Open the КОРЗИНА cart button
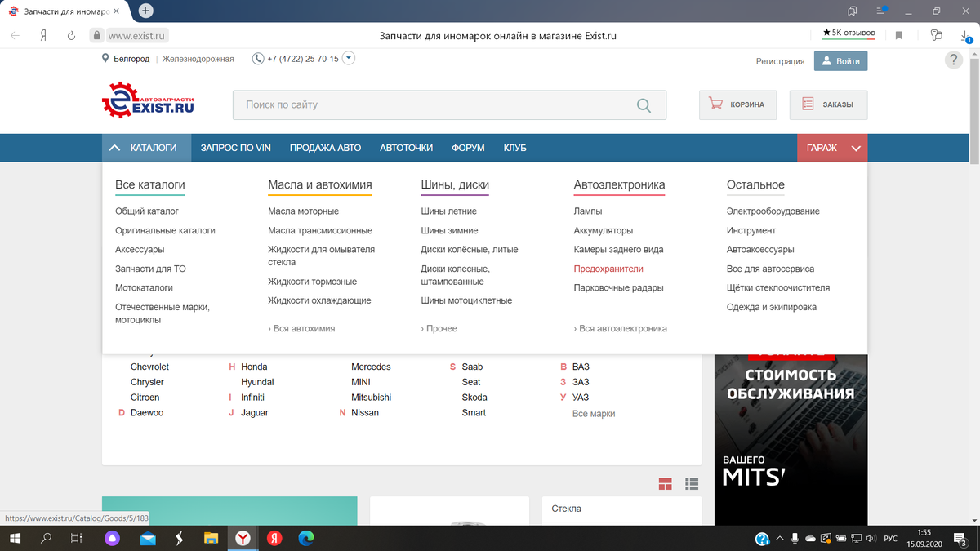Image resolution: width=980 pixels, height=551 pixels. 737,104
